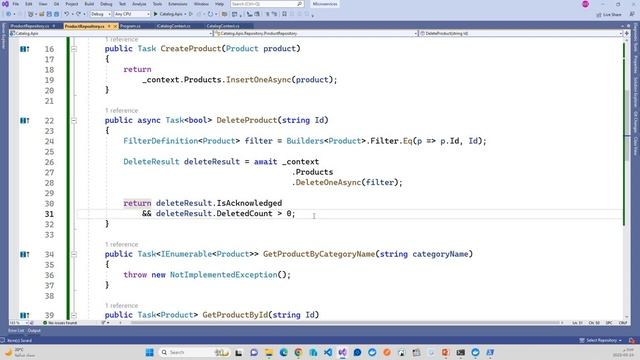Click the Visual Studio search box
Viewport: 640px width, 360px height.
pyautogui.click(x=267, y=4)
